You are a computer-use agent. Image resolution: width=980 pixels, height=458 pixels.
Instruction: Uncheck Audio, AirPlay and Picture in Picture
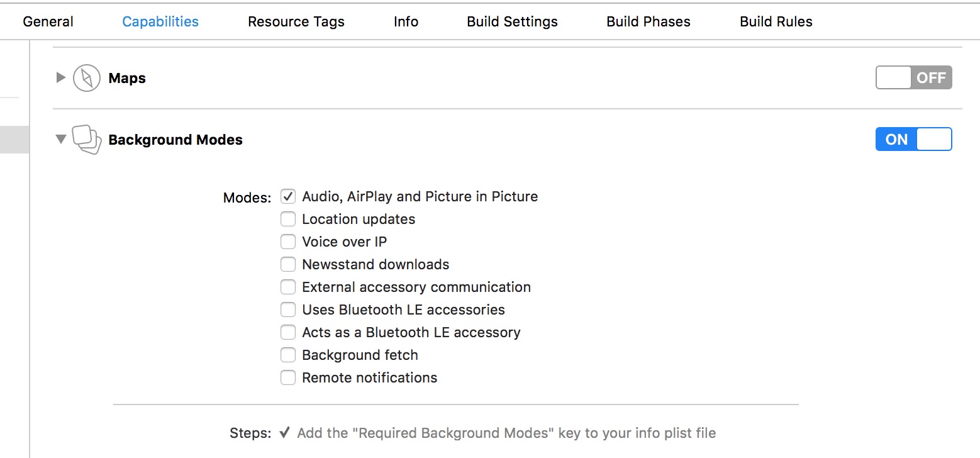(x=288, y=196)
